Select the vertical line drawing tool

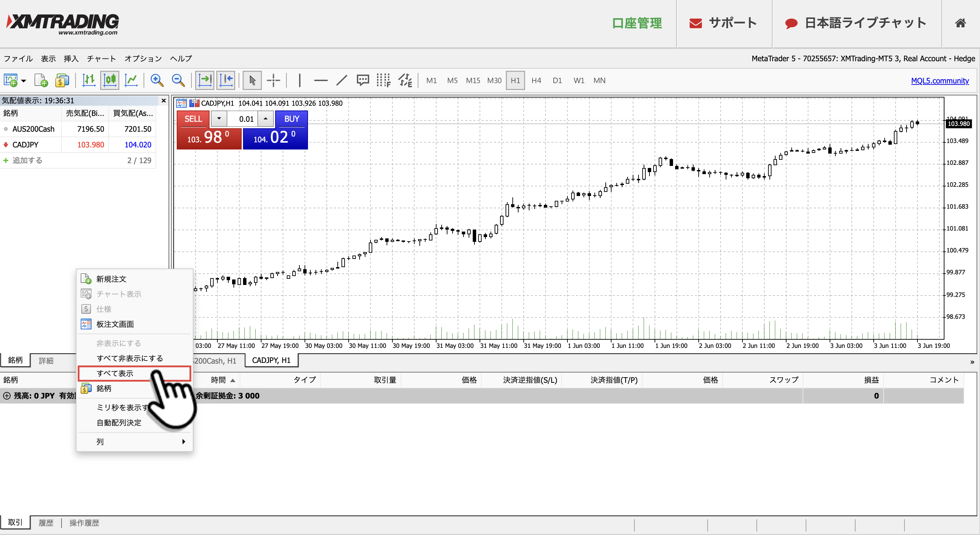pos(300,80)
